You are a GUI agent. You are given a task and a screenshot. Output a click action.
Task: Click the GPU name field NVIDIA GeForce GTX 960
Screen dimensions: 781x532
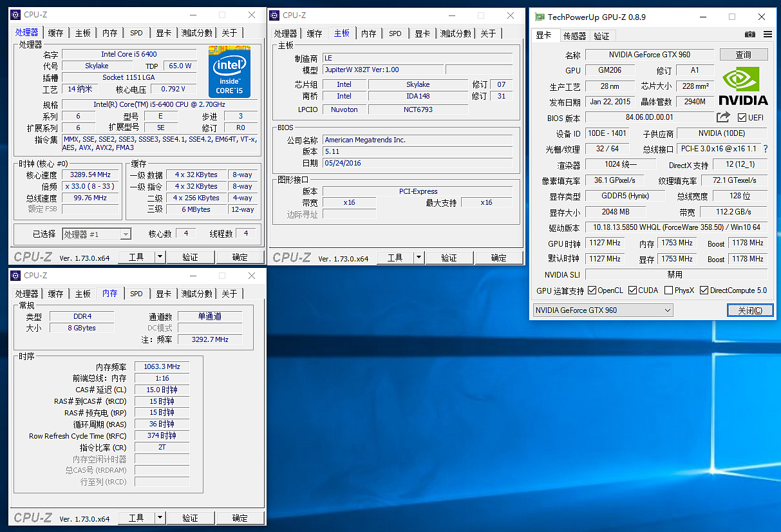tap(650, 55)
